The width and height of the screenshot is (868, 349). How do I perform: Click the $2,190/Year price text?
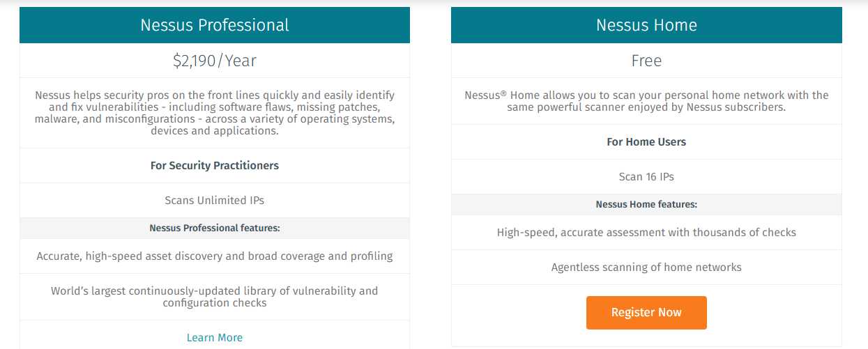215,61
